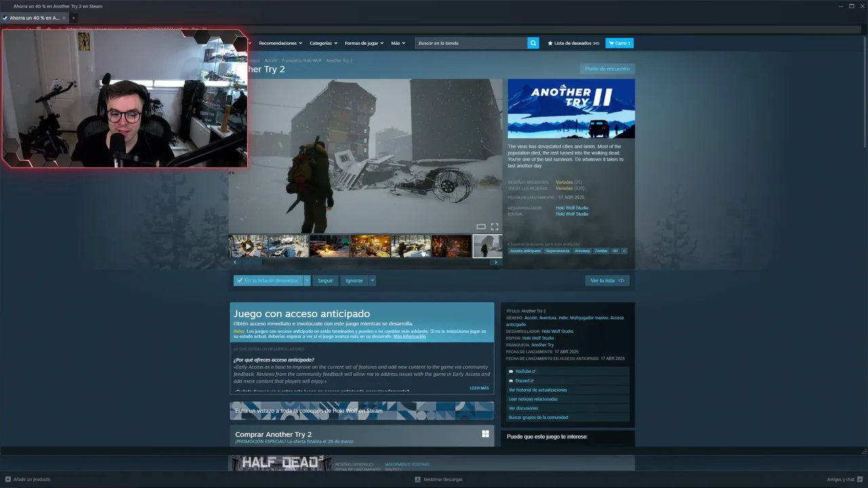Click the all reviews Variadas (529) rating

[x=570, y=188]
